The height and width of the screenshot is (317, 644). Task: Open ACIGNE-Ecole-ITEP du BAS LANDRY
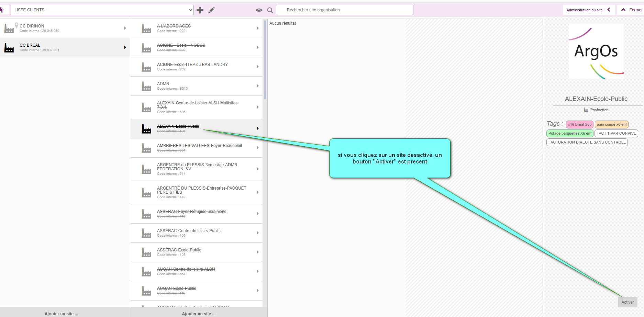[x=196, y=67]
